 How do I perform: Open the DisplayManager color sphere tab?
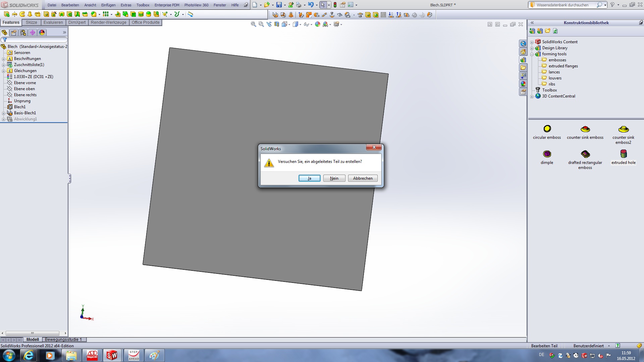pos(42,33)
